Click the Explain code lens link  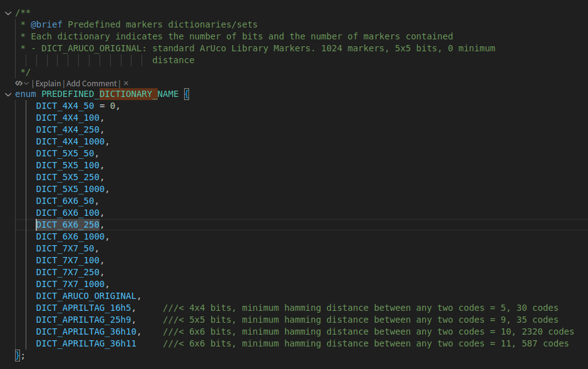point(48,83)
